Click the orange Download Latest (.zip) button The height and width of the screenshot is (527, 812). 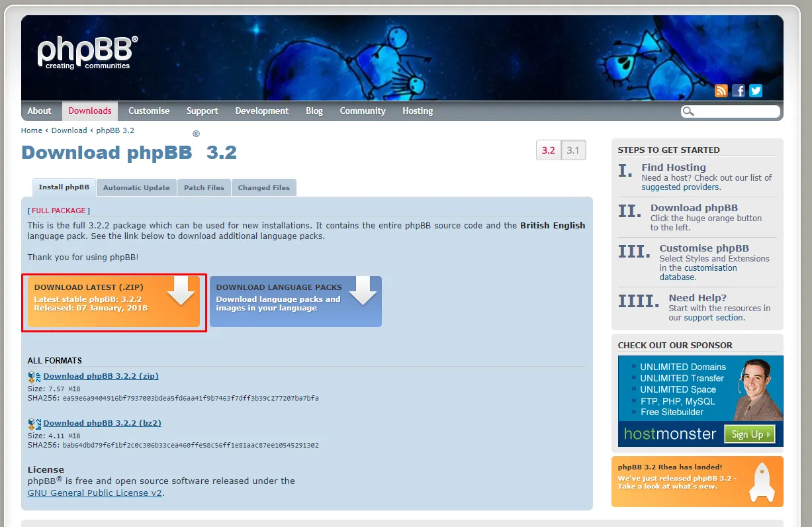click(114, 301)
